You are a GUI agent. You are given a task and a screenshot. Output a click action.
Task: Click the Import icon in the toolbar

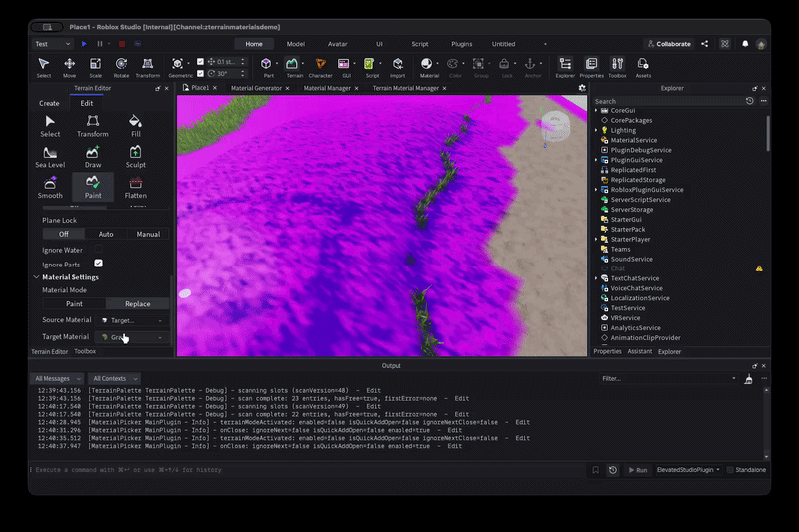398,67
